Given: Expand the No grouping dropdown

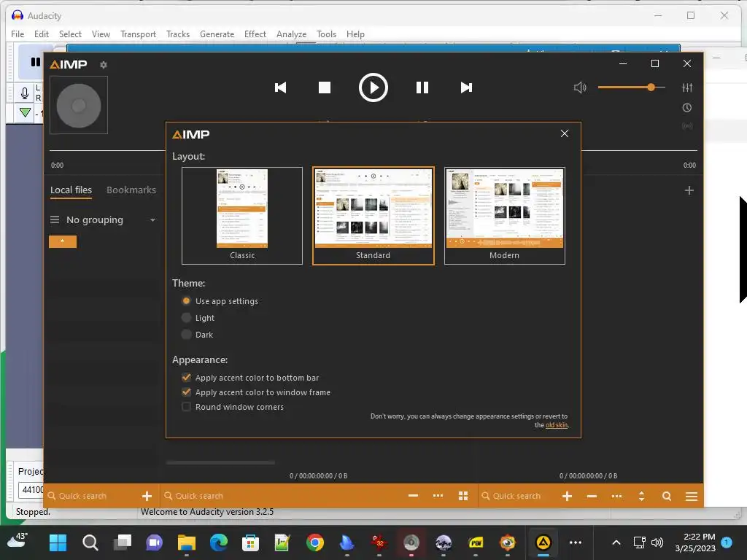Looking at the screenshot, I should 152,220.
